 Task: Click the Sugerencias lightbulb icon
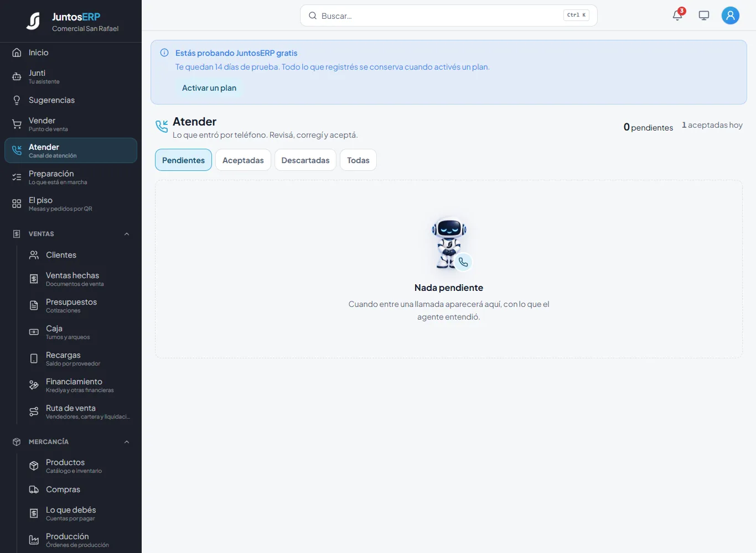click(17, 100)
